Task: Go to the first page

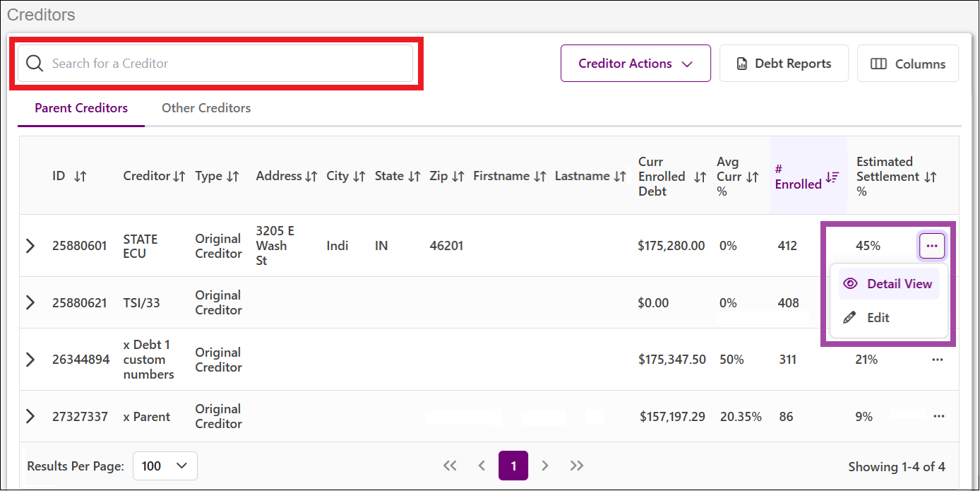Action: pyautogui.click(x=450, y=466)
